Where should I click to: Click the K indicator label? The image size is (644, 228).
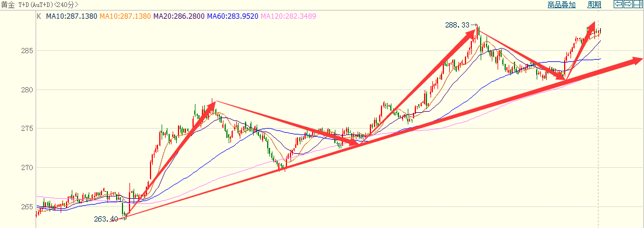[x=39, y=16]
